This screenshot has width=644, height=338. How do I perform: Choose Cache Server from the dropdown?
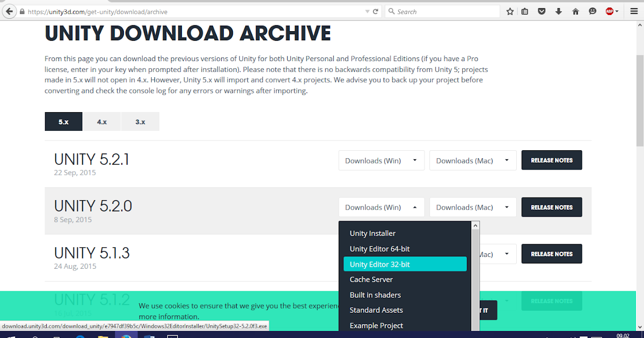405,280
